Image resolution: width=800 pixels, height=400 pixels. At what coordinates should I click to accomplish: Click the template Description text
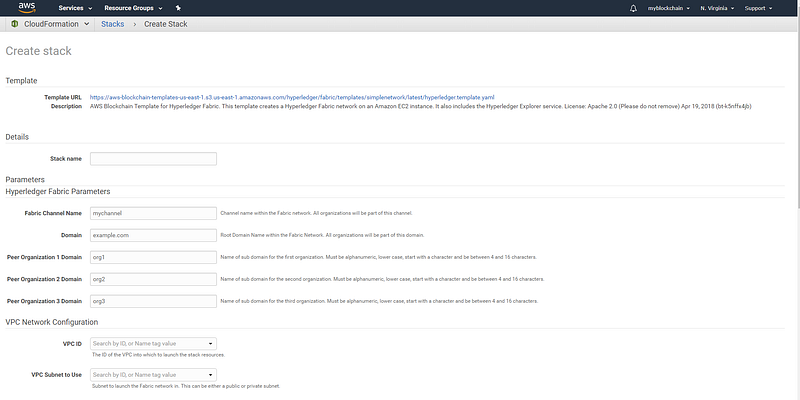point(420,106)
